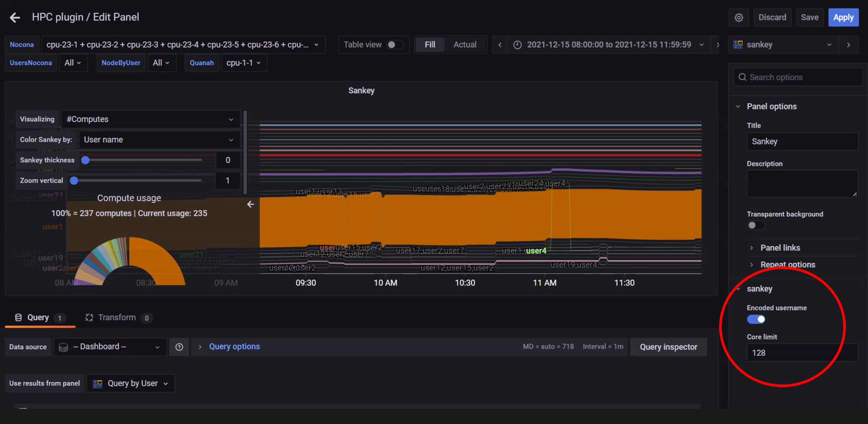Image resolution: width=868 pixels, height=424 pixels.
Task: Adjust the Zoom vertical slider handle
Action: 74,180
